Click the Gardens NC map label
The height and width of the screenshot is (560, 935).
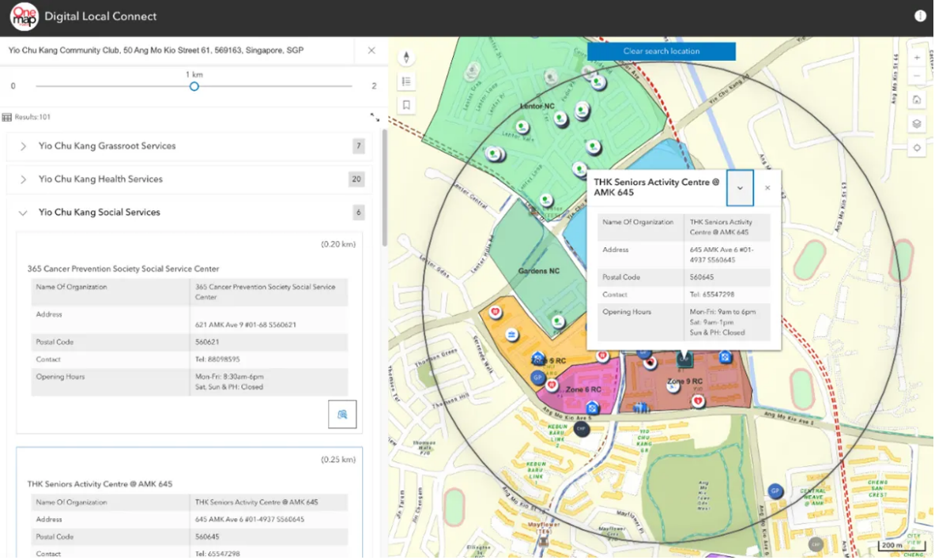pyautogui.click(x=539, y=271)
